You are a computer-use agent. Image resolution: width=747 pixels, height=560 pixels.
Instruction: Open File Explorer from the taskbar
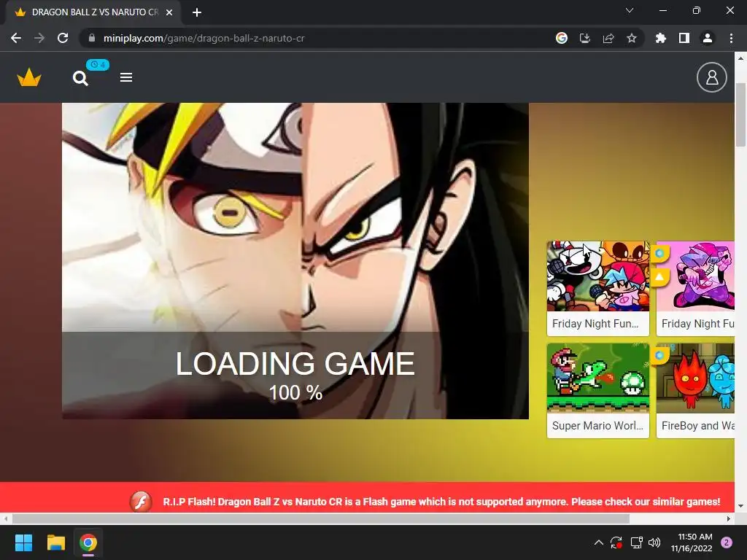point(55,542)
